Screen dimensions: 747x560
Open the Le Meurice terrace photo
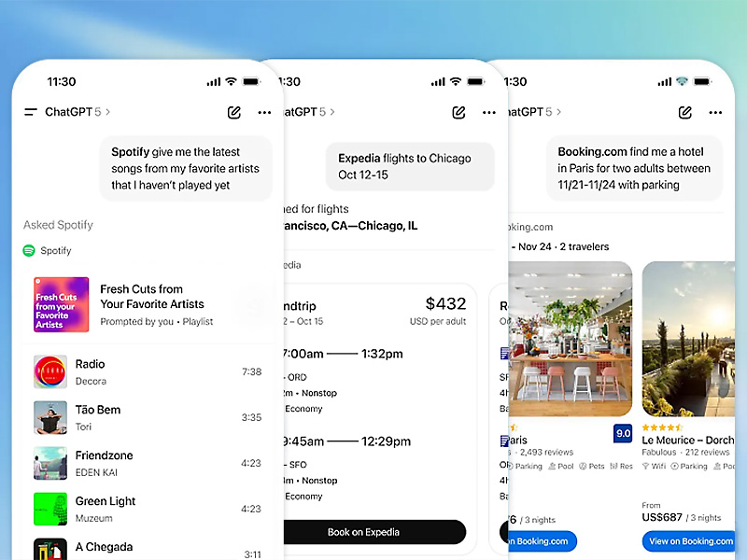(x=688, y=339)
